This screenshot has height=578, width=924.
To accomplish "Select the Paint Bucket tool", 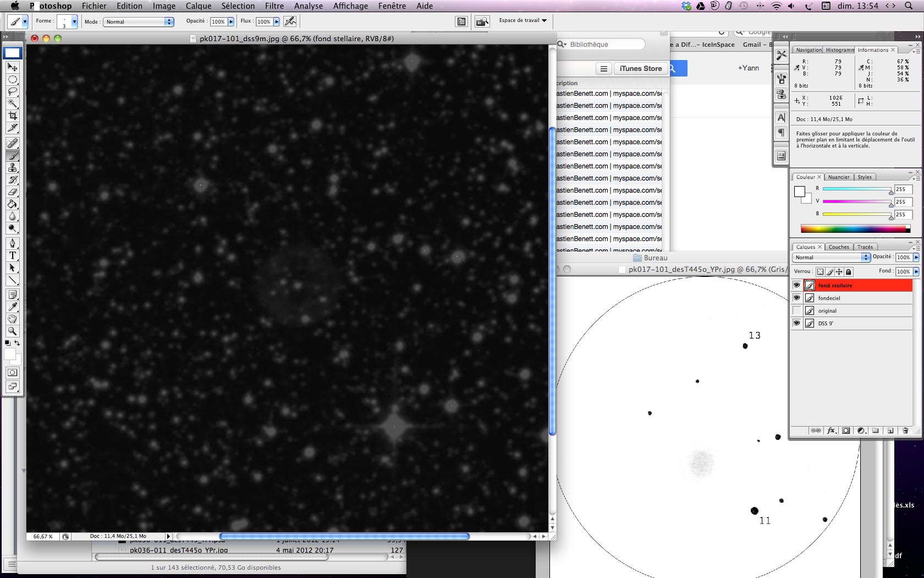I will [x=12, y=204].
